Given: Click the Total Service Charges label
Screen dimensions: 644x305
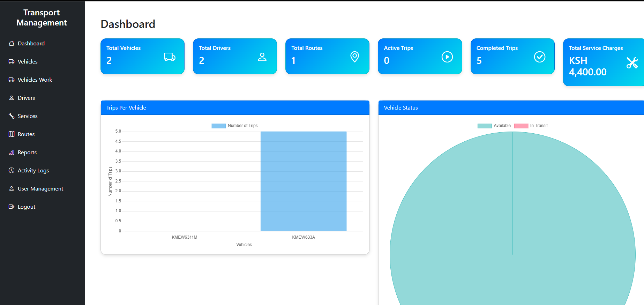Looking at the screenshot, I should point(596,48).
